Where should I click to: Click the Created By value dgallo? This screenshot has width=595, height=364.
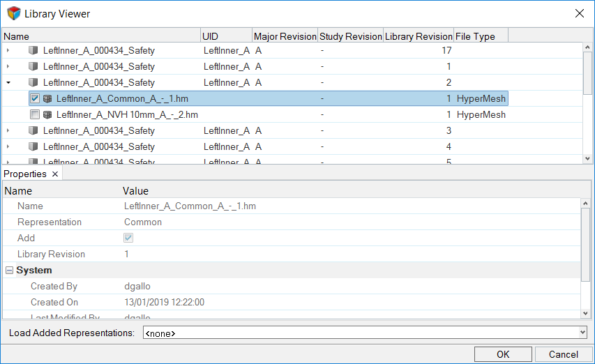[137, 287]
